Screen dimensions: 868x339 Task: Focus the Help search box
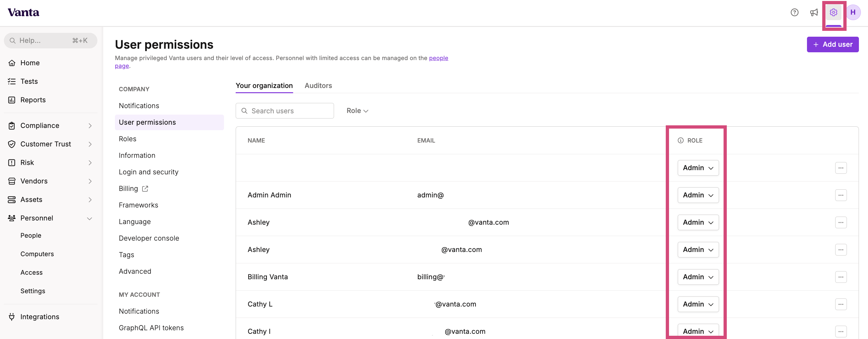point(51,41)
